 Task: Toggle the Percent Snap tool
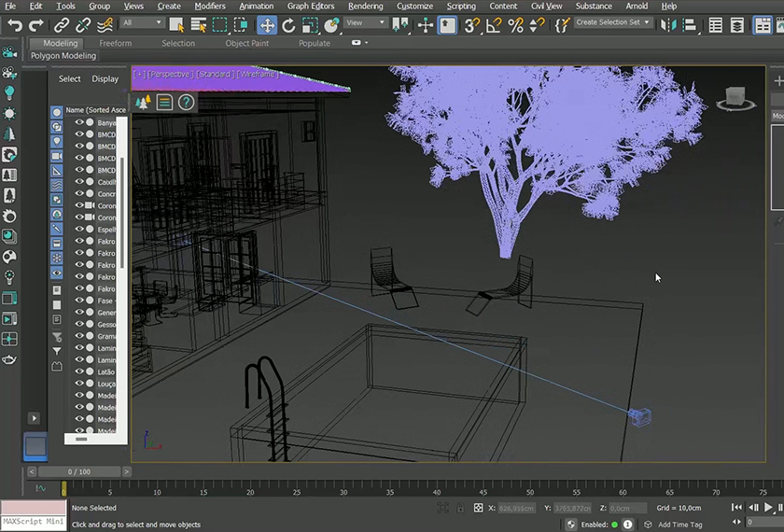coord(515,24)
